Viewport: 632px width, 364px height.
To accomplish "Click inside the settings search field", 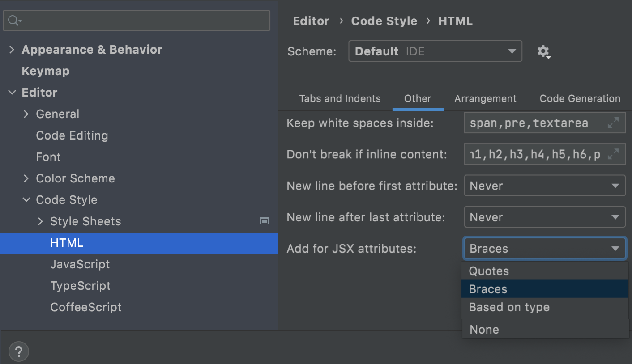I will [134, 20].
